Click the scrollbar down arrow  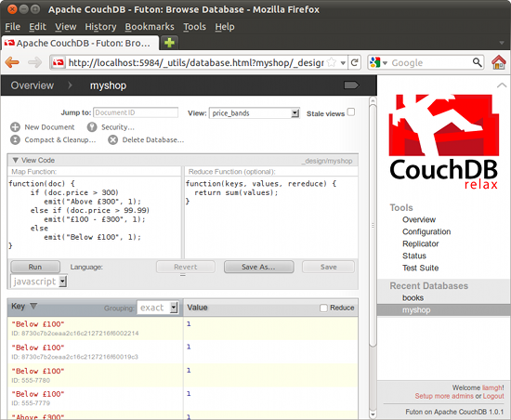tap(373, 414)
